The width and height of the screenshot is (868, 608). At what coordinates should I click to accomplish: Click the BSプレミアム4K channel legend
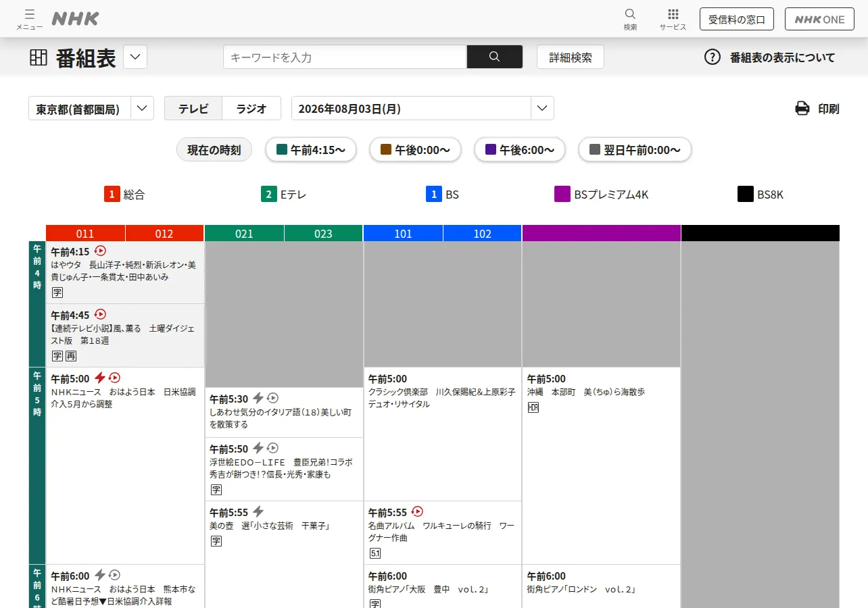coord(602,195)
